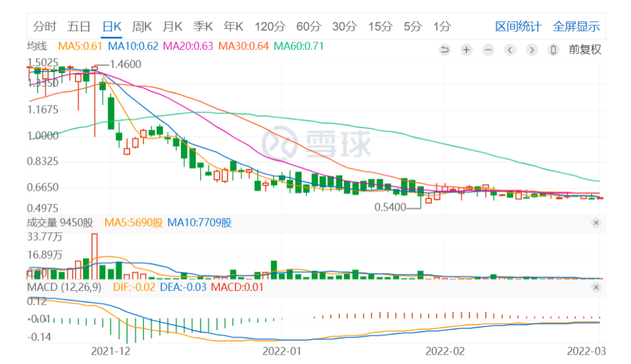
Task: Choose the 年K yearly chart tab
Action: click(x=234, y=26)
